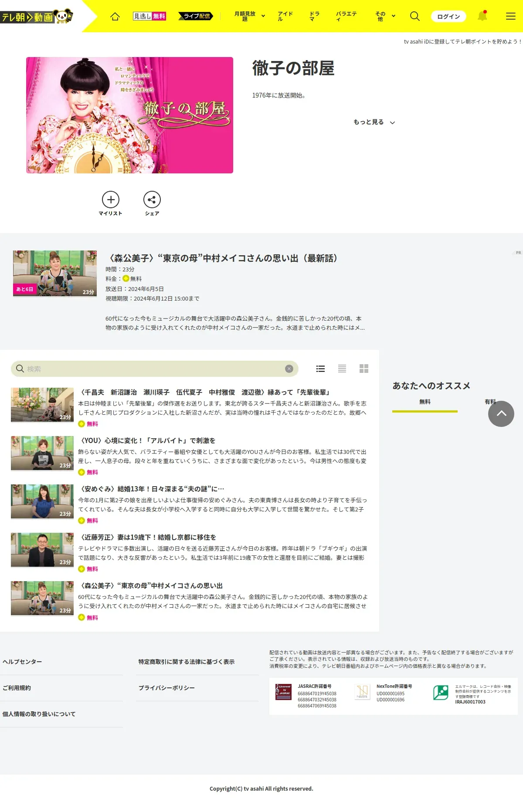Play latest episode thumbnail あと6日
This screenshot has width=523, height=812.
tap(55, 274)
